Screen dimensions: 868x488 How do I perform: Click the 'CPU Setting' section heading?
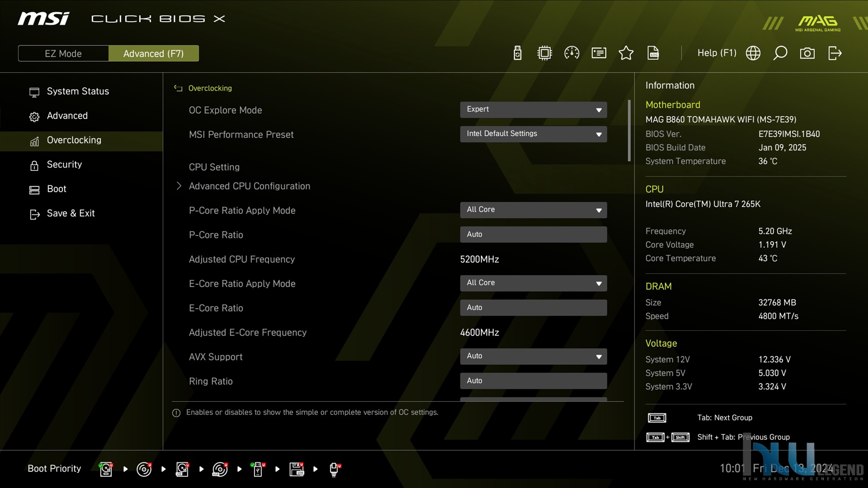214,167
